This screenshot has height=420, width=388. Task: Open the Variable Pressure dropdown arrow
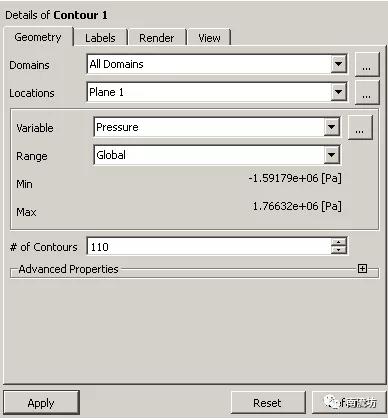coord(331,127)
